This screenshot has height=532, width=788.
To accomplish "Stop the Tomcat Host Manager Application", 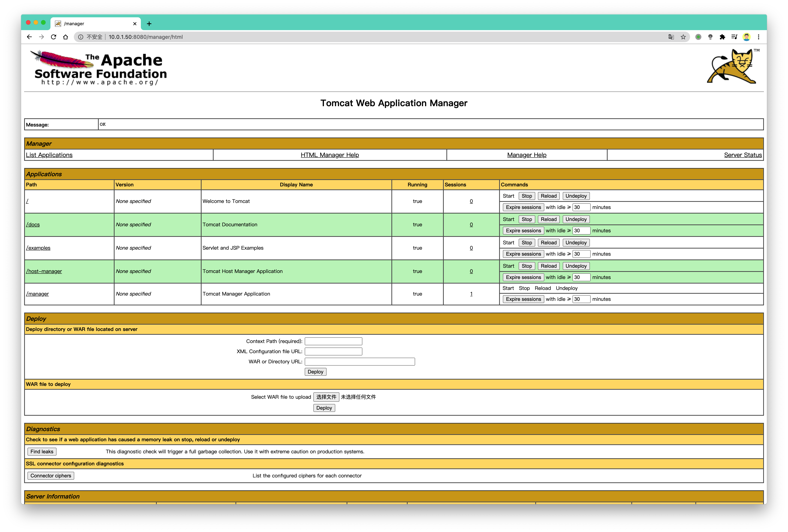I will [527, 266].
